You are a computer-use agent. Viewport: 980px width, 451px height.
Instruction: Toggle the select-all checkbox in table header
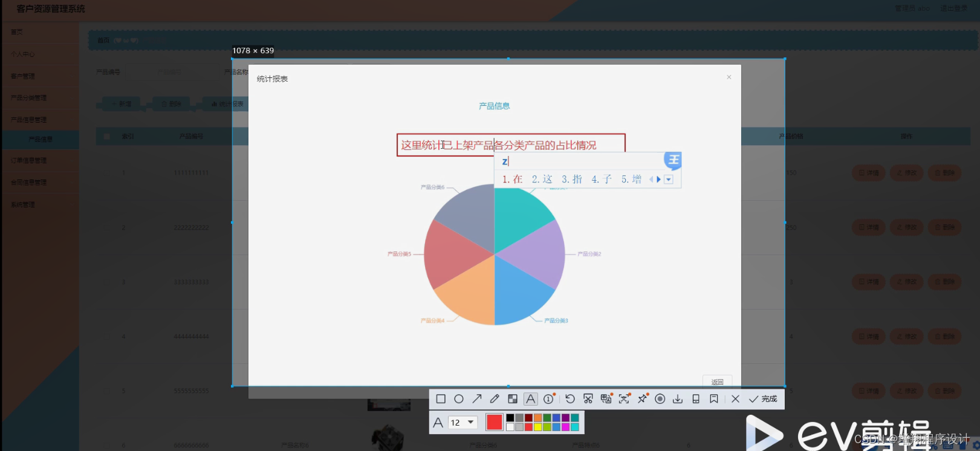[x=107, y=137]
